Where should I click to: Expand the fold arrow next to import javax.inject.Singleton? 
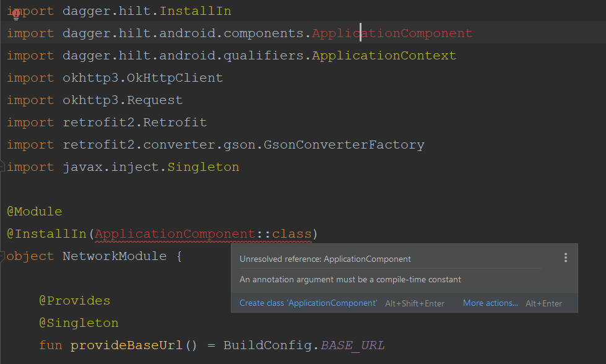click(x=2, y=166)
